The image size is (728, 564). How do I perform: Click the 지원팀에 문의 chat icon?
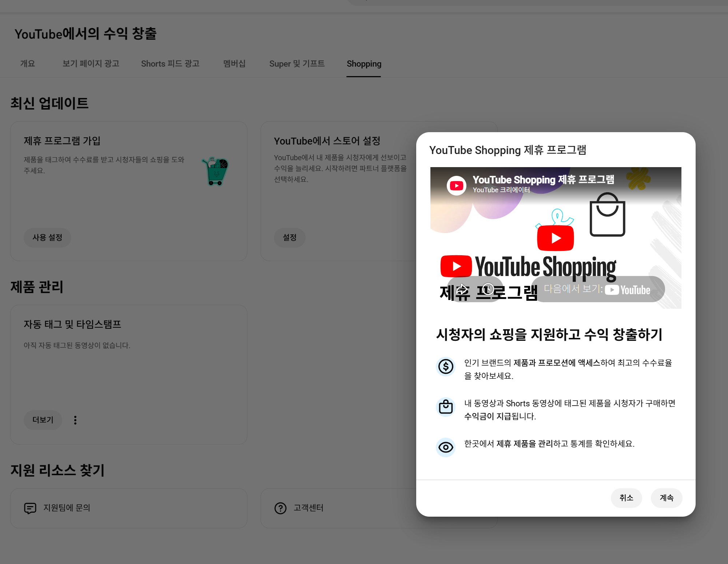coord(30,508)
